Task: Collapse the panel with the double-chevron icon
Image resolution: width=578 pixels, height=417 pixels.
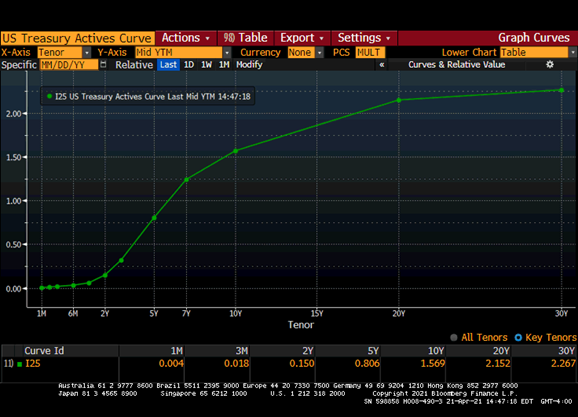Action: (382, 65)
